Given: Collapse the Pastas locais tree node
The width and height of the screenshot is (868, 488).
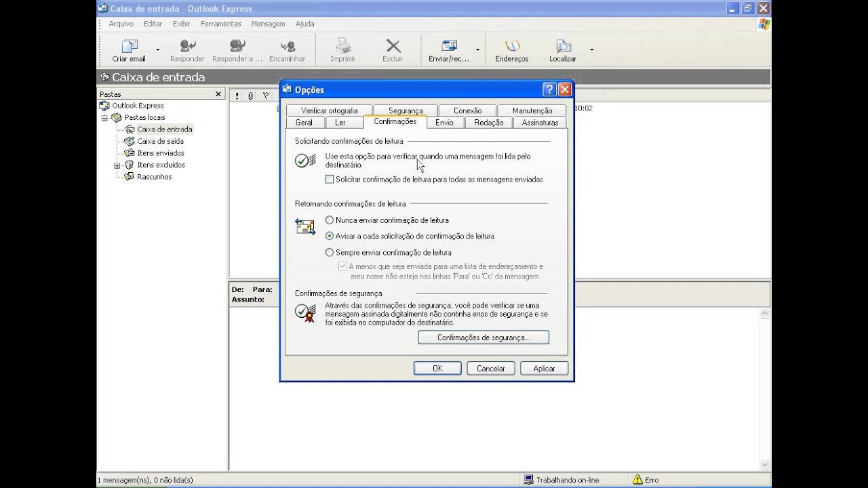Looking at the screenshot, I should tap(104, 118).
